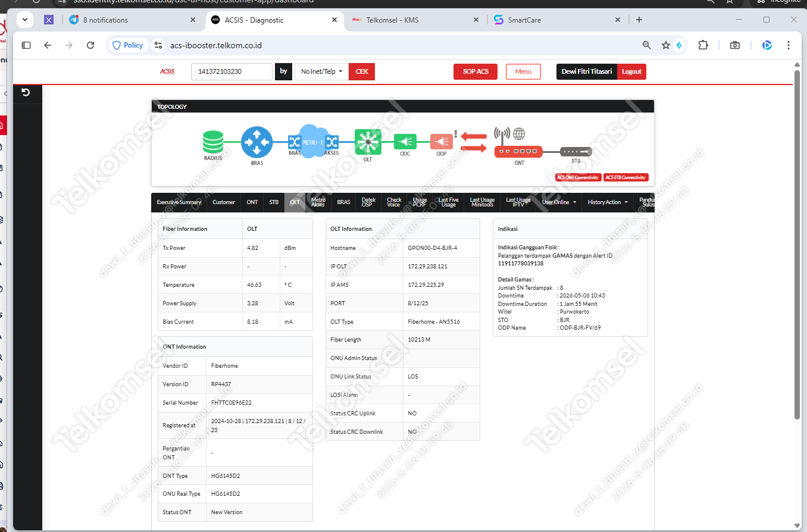Close the Telkomsel - KMS tab
807x532 pixels.
coord(476,20)
